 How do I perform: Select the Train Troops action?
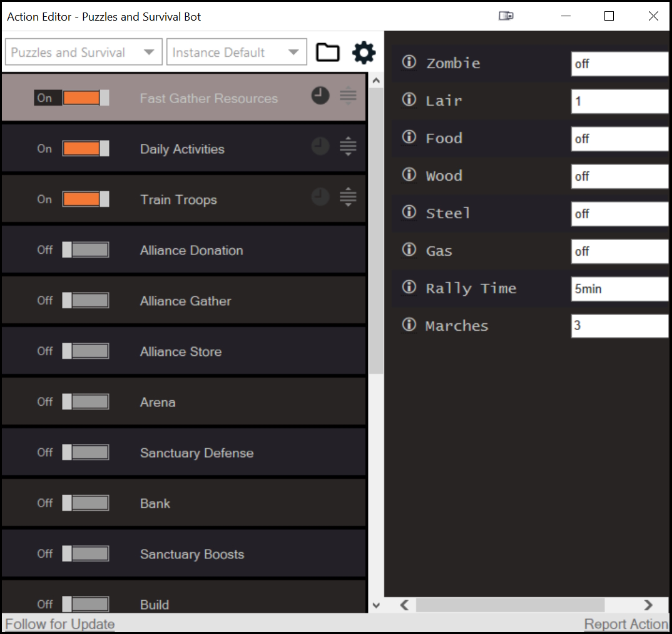[184, 199]
